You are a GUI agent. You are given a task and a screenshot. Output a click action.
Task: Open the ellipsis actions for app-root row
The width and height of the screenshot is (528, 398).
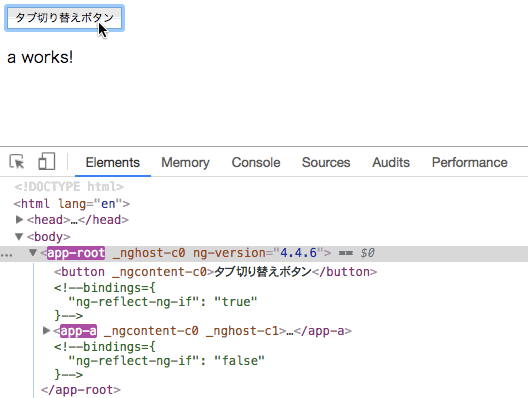point(6,255)
